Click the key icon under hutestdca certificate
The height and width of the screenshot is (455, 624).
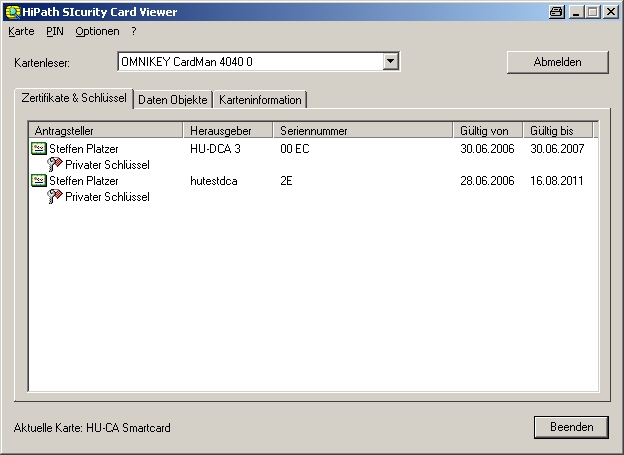[55, 197]
